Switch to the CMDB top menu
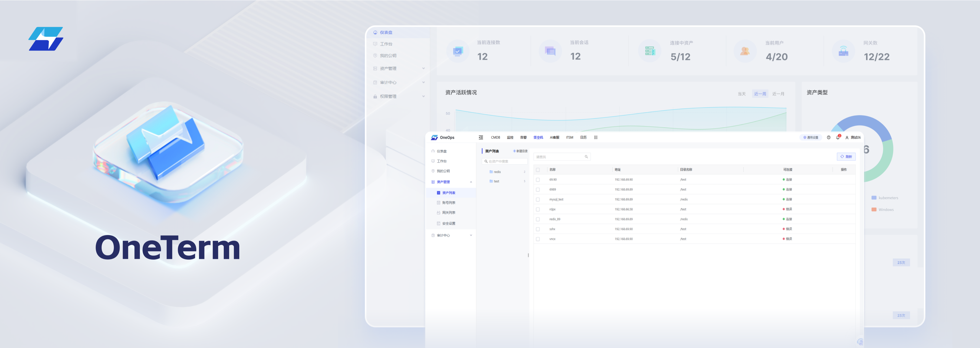 click(x=495, y=137)
